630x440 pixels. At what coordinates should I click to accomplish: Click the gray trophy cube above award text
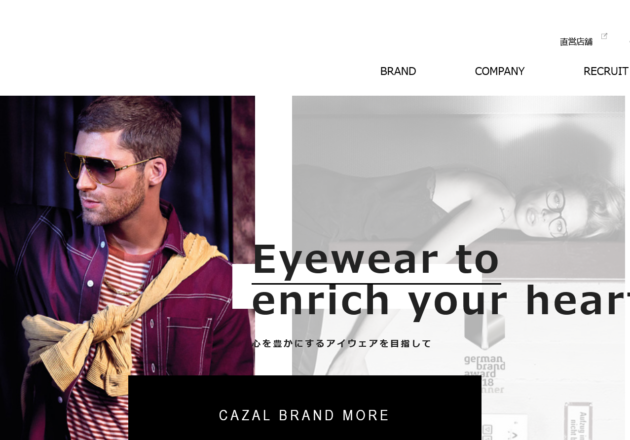point(484,330)
